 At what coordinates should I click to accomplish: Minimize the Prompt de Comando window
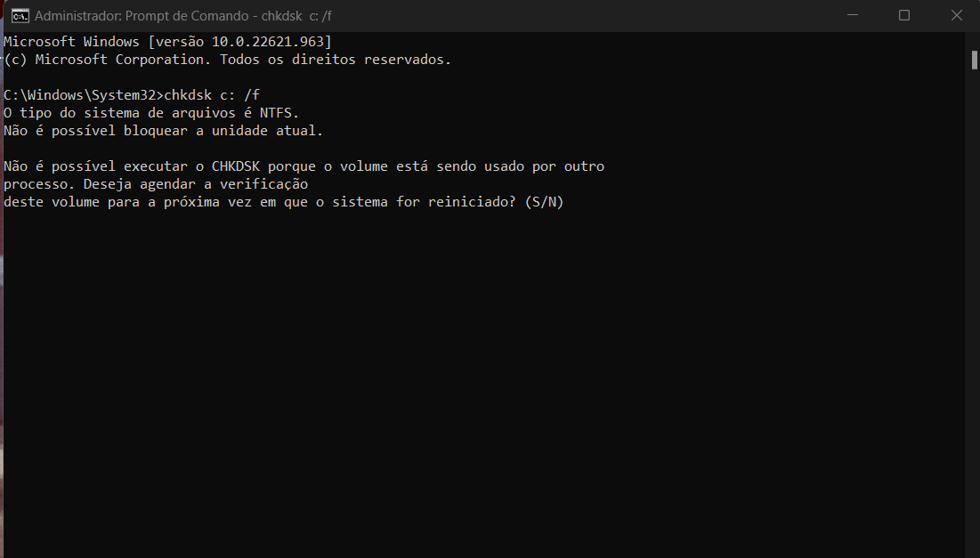click(x=852, y=15)
